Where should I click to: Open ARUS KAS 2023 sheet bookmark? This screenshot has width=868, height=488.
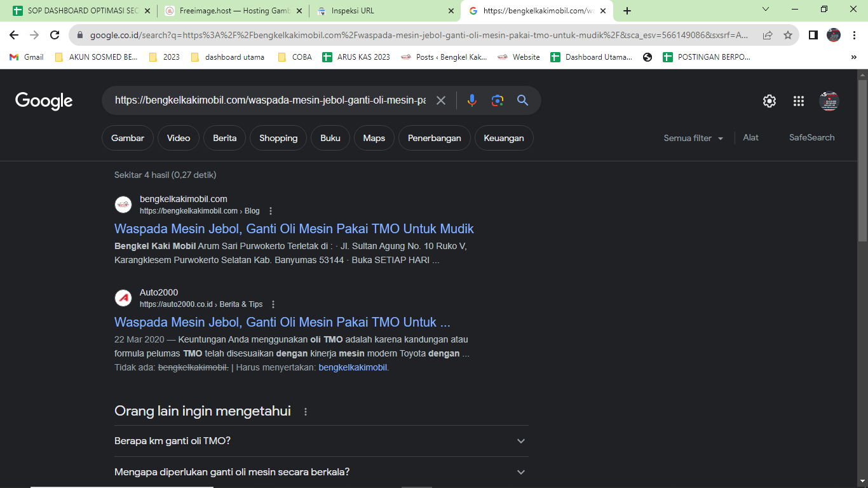click(x=356, y=57)
